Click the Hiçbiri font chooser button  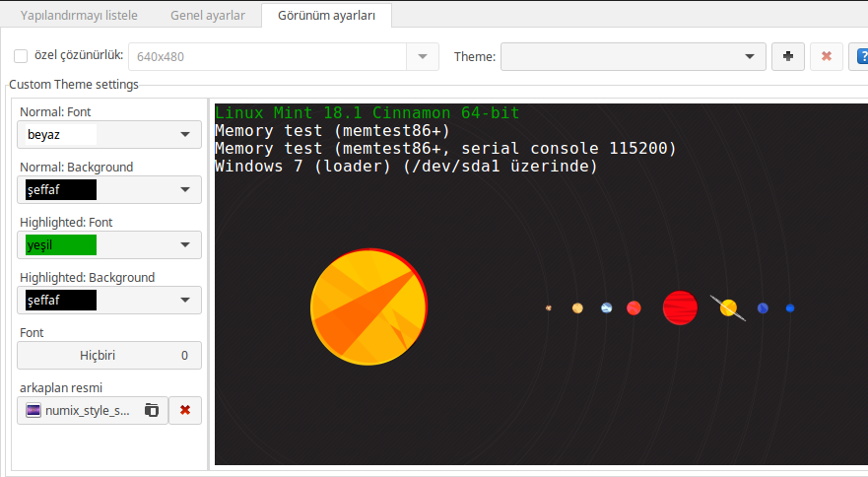[109, 355]
